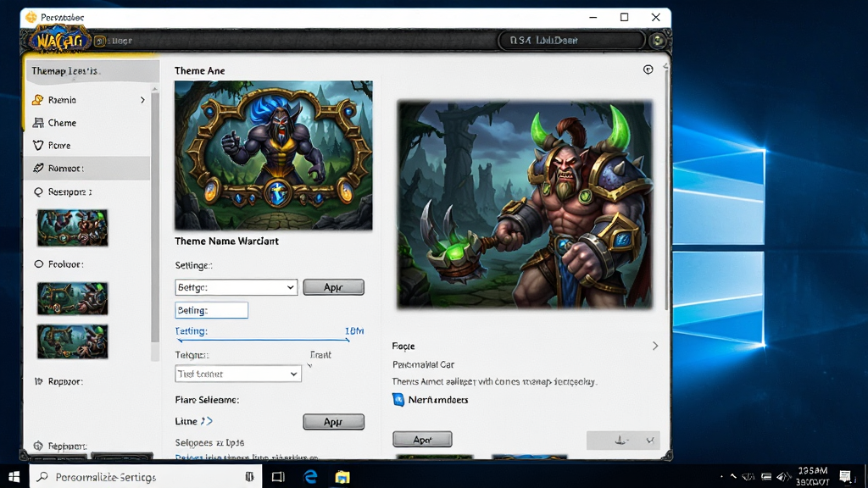
Task: Click the blue-haired troll theme preview
Action: pos(274,156)
